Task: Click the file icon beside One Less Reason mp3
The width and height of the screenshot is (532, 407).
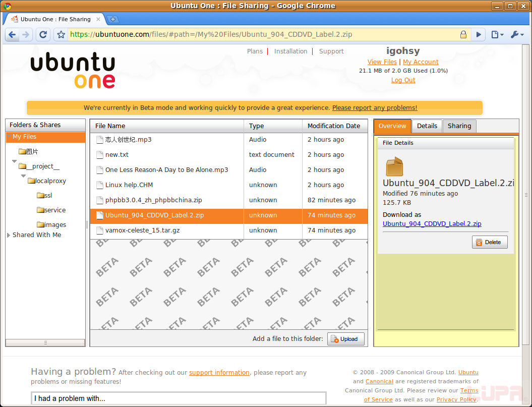Action: (x=99, y=170)
